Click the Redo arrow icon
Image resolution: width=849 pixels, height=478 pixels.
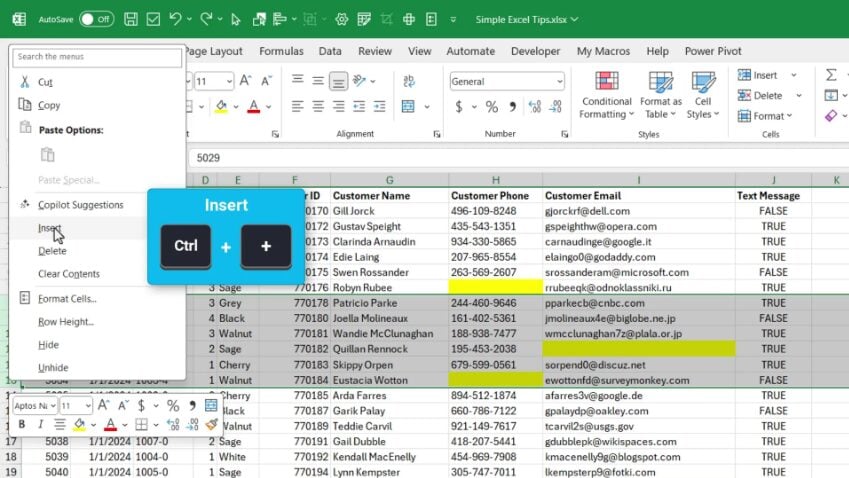tap(206, 19)
